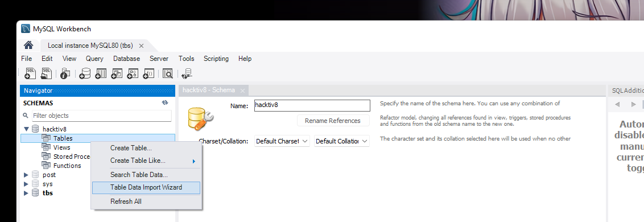Open the Tools menu
The image size is (644, 222).
pyautogui.click(x=187, y=59)
